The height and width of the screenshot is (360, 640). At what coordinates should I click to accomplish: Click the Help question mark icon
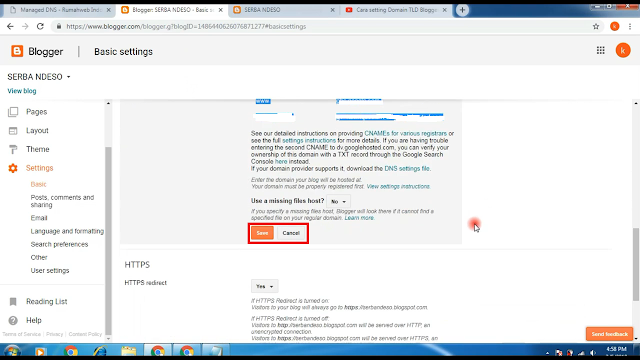click(13, 320)
